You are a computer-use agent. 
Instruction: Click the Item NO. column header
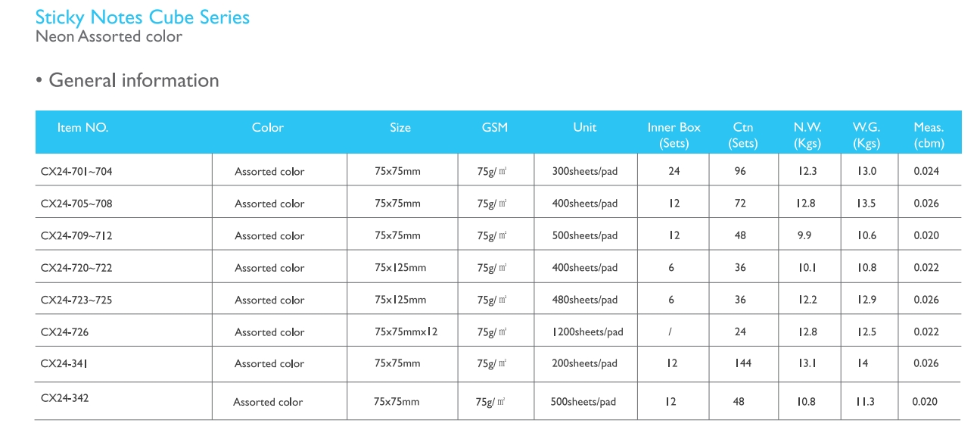82,127
